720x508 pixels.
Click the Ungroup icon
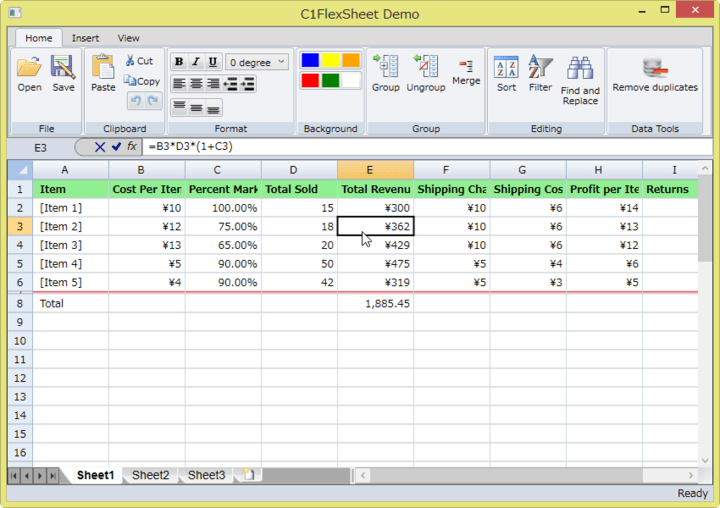pos(425,67)
